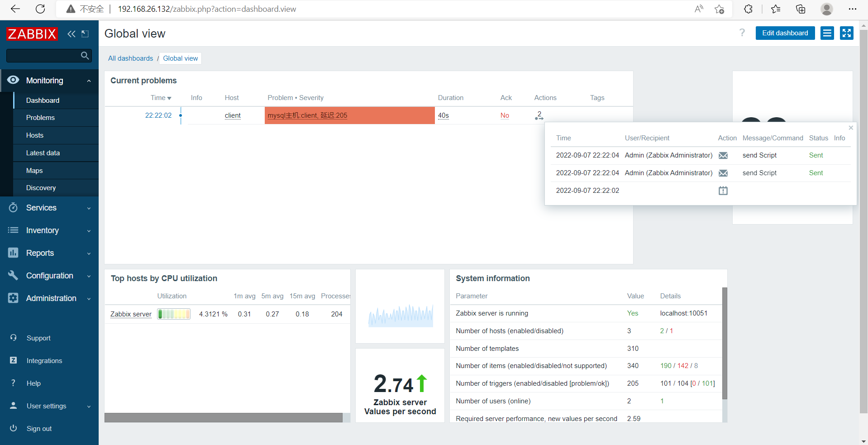This screenshot has width=868, height=445.
Task: Open Help link in sidebar
Action: (33, 383)
